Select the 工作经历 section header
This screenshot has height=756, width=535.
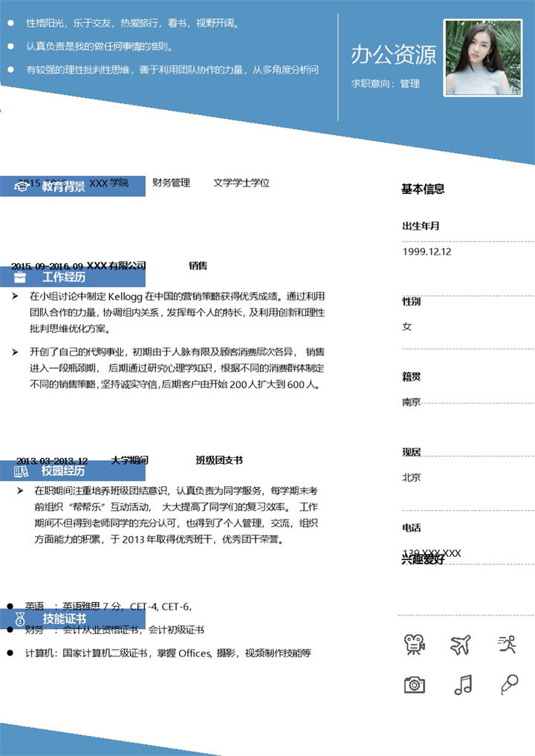click(x=72, y=277)
